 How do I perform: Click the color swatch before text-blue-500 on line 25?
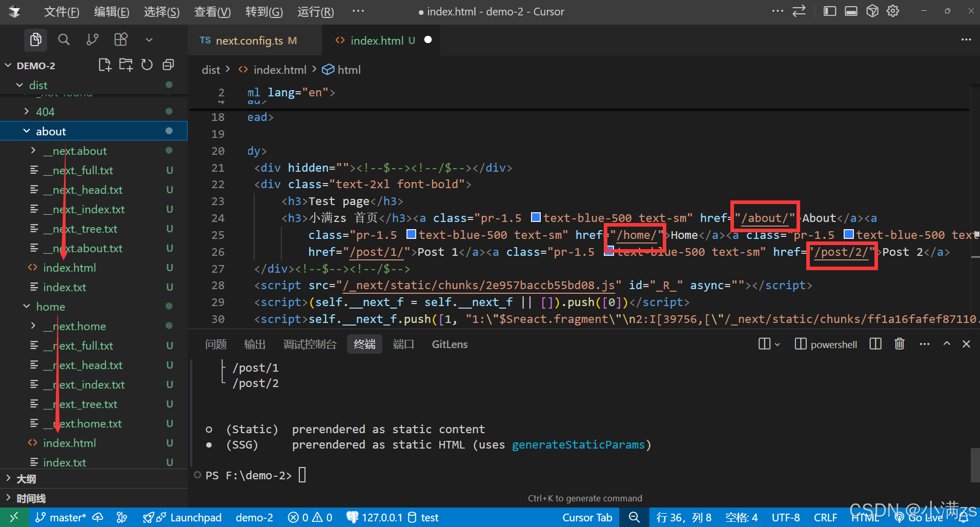click(411, 234)
